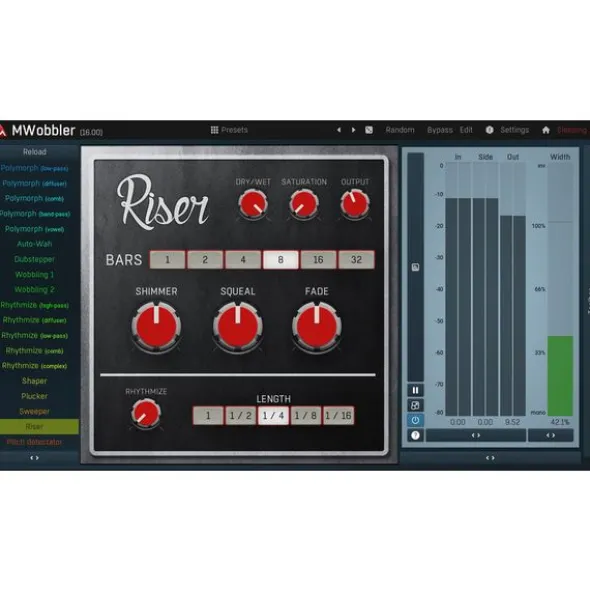Select Polymorph (comb) device
Viewport: 590px width, 591px height.
click(35, 199)
